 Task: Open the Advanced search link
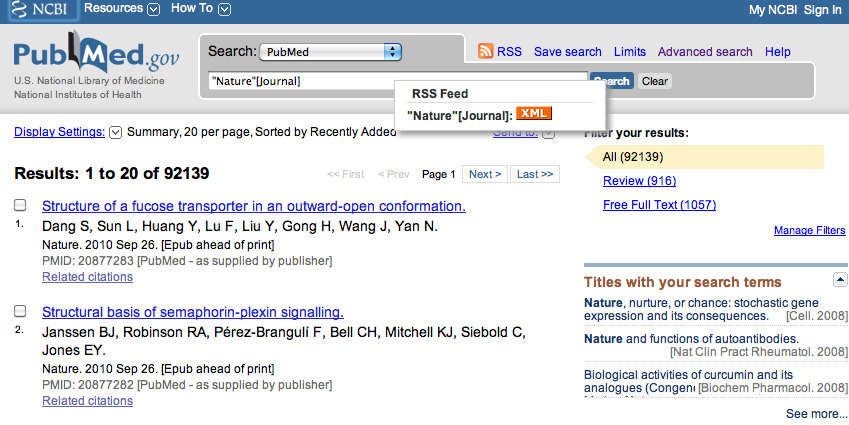tap(705, 52)
